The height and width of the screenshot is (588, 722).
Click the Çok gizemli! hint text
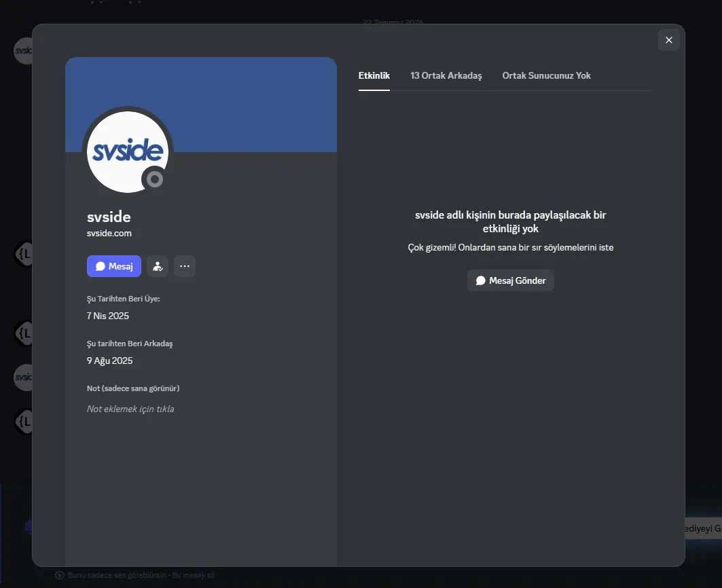pyautogui.click(x=510, y=247)
